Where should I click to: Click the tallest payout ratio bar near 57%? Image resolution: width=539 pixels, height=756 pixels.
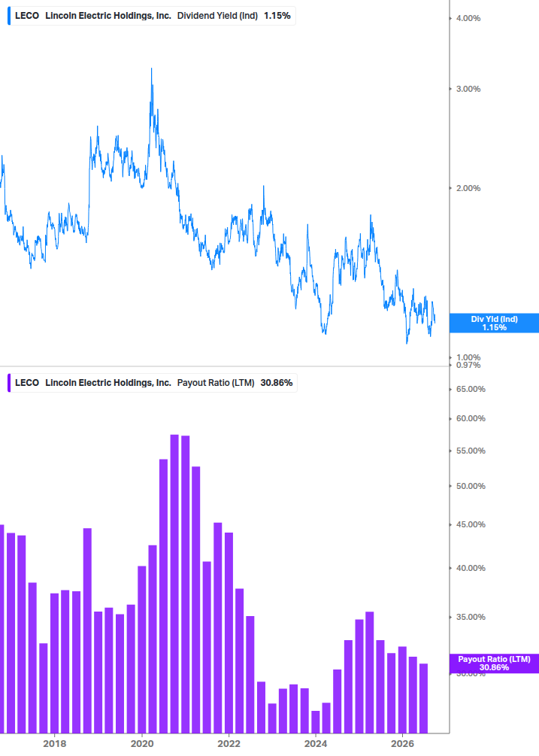pyautogui.click(x=174, y=584)
